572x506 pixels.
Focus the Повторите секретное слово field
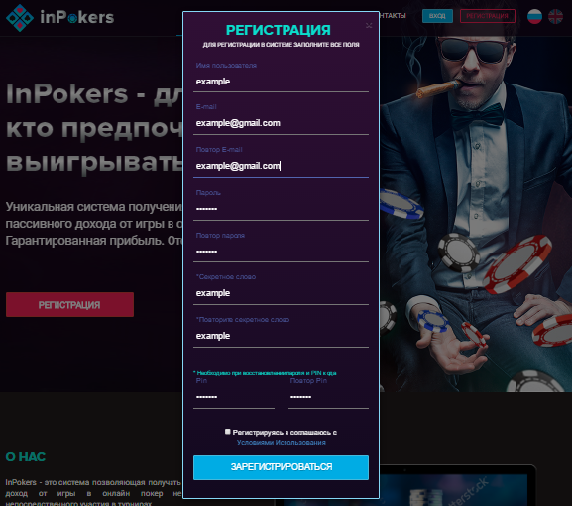point(281,336)
